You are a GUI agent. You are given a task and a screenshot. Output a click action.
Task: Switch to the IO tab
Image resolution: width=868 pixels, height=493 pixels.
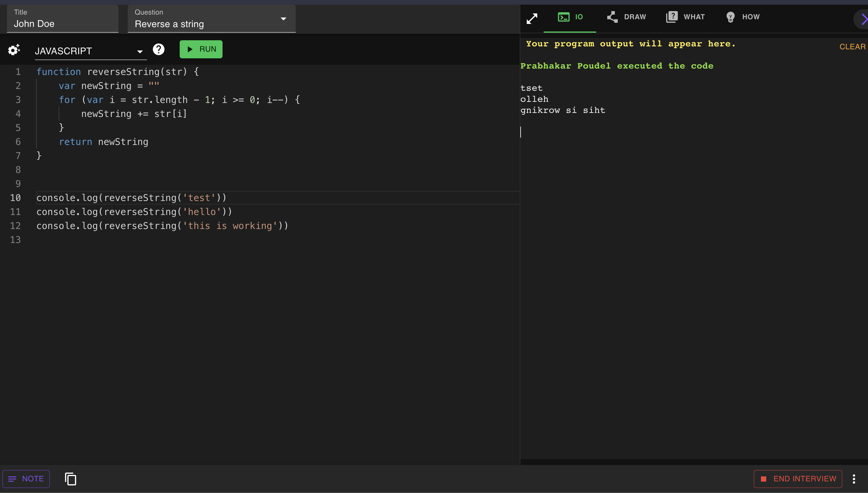pos(570,17)
